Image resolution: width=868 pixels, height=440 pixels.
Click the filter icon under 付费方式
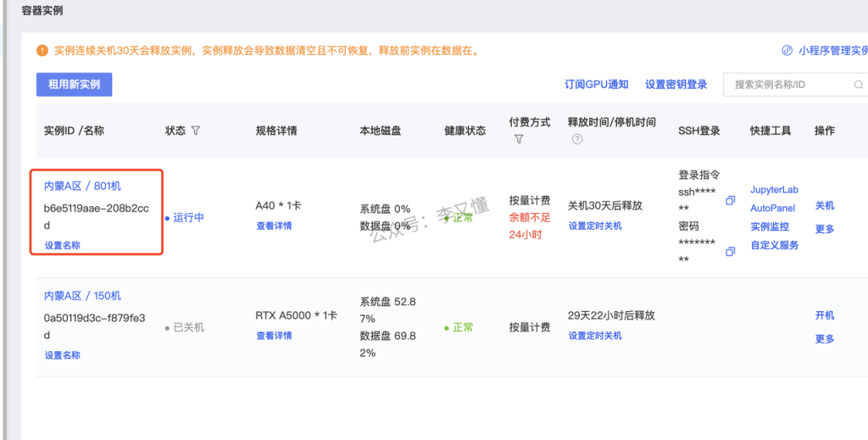coord(519,139)
